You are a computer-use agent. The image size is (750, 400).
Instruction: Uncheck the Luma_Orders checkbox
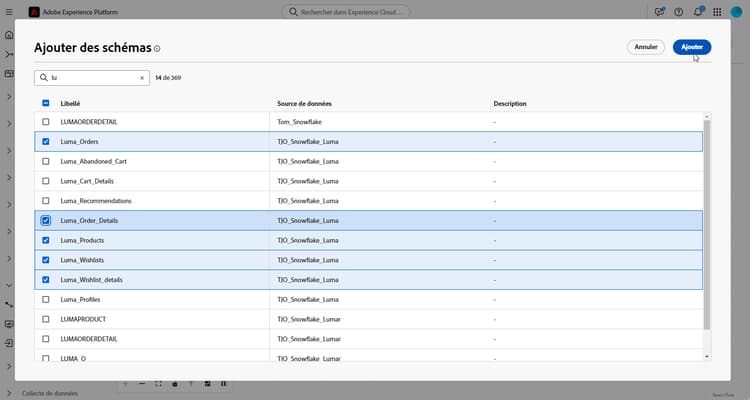tap(45, 142)
